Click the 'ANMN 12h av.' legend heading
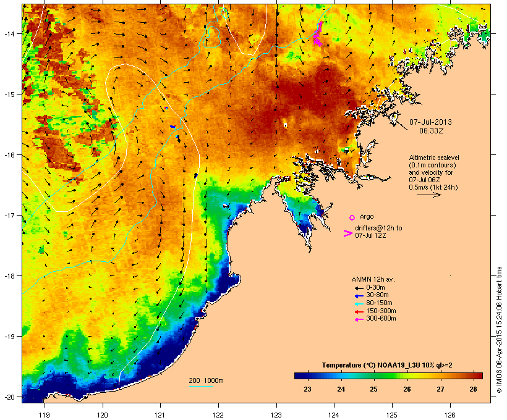507x420 pixels. point(373,279)
